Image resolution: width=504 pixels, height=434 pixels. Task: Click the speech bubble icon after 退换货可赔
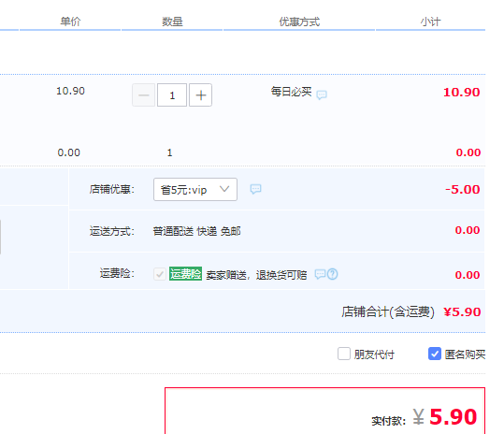320,274
